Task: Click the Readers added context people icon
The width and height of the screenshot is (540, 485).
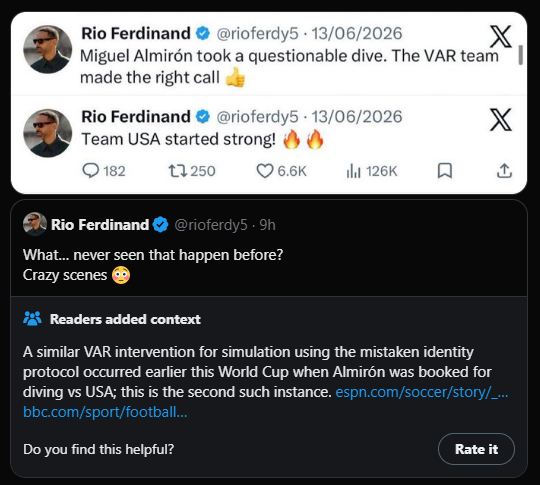Action: [x=32, y=319]
